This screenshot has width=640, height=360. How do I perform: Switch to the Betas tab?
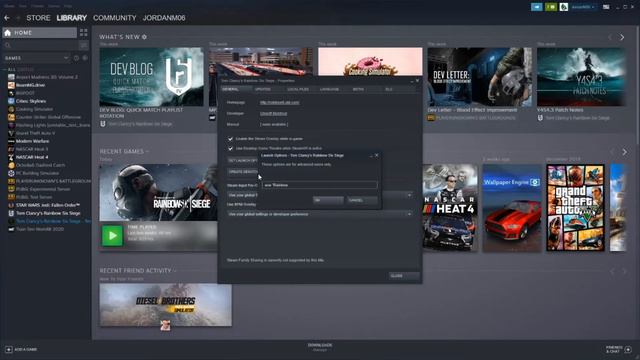(358, 89)
